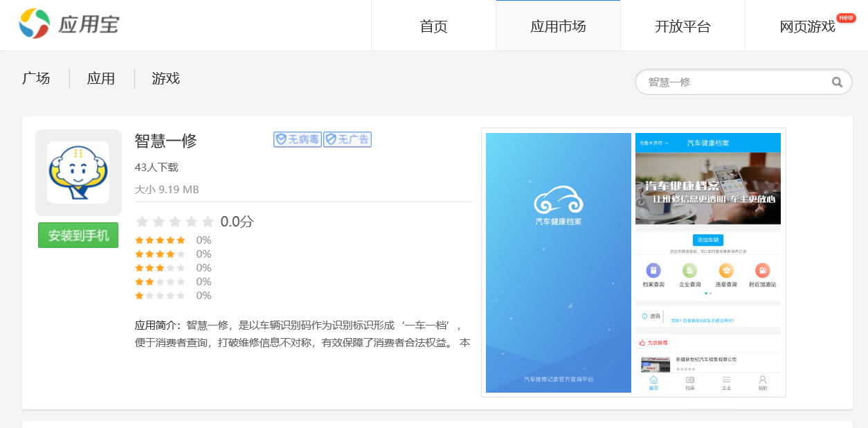Screen dimensions: 868x428
Task: Click the magnifier search icon
Action: 837,82
